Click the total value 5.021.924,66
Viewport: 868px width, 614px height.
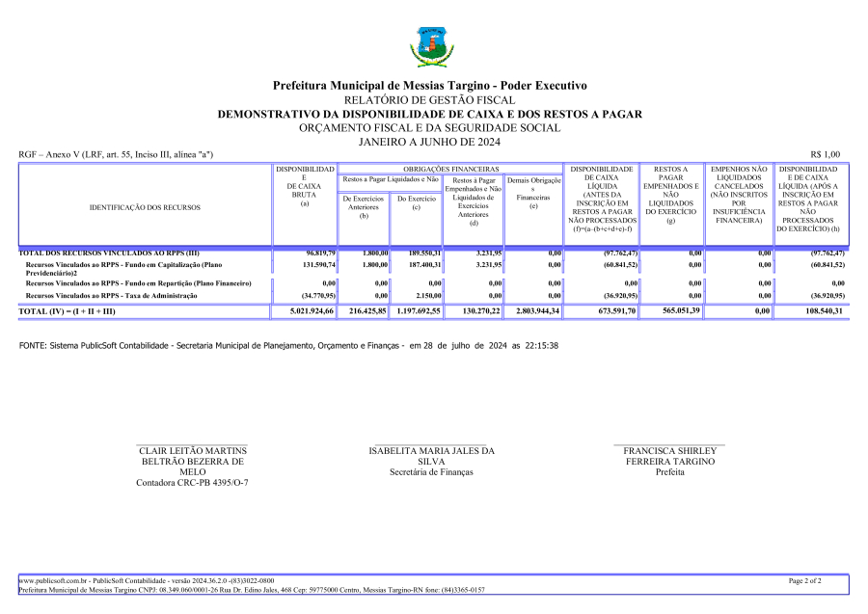pyautogui.click(x=305, y=312)
